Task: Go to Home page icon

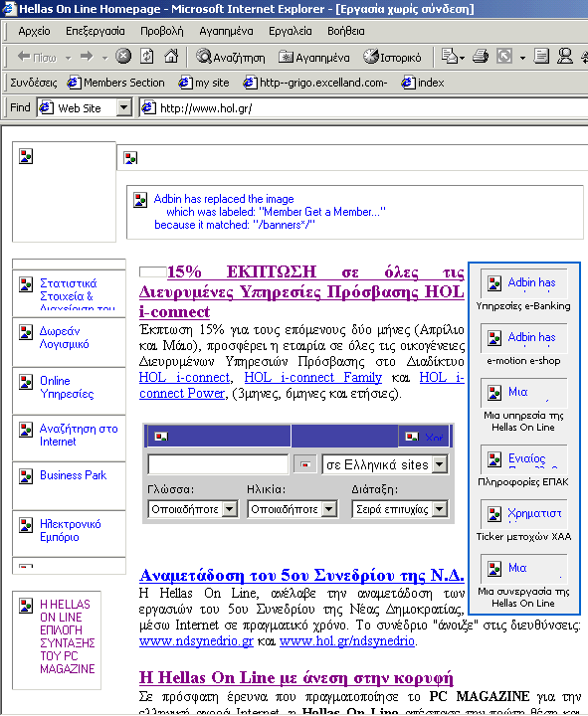Action: 171,56
